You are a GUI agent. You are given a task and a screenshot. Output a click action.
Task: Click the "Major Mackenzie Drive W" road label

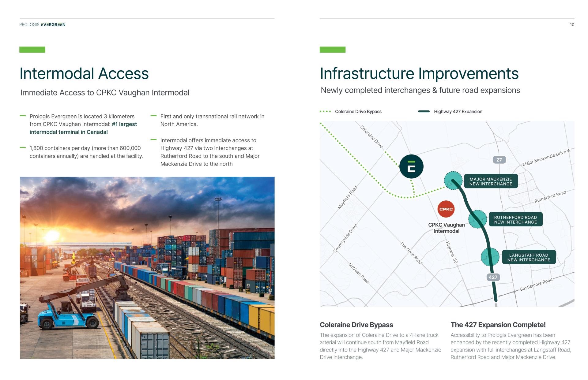pyautogui.click(x=547, y=158)
